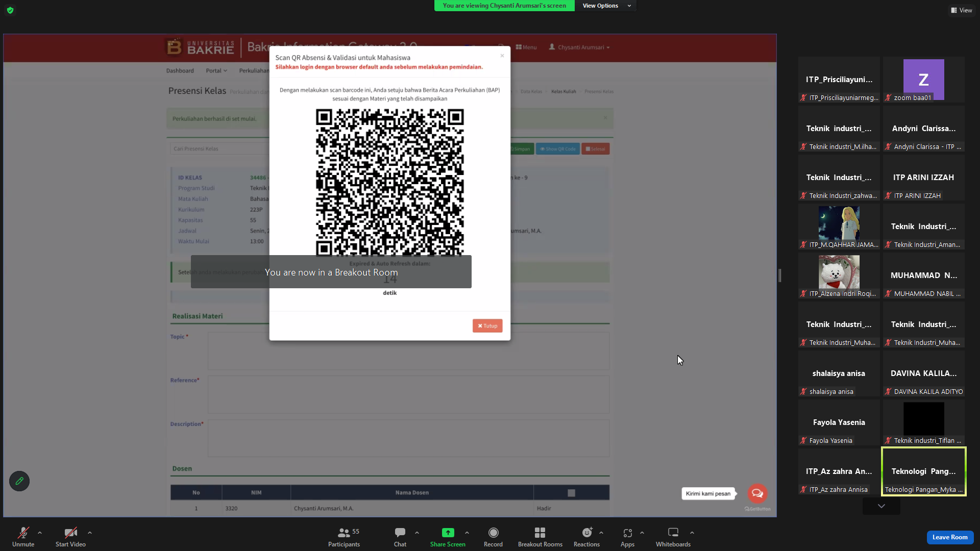Expand chat options arrow next to Chat
Viewport: 980px width, 551px height.
click(417, 533)
